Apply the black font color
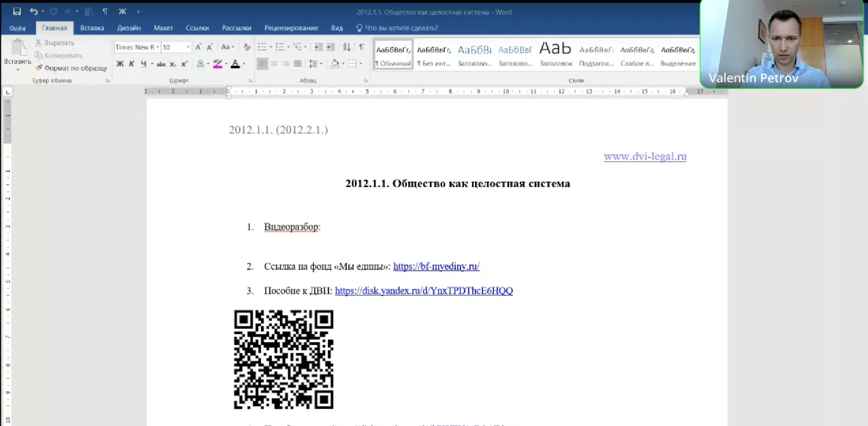Screen dimensions: 868x426 pos(235,64)
